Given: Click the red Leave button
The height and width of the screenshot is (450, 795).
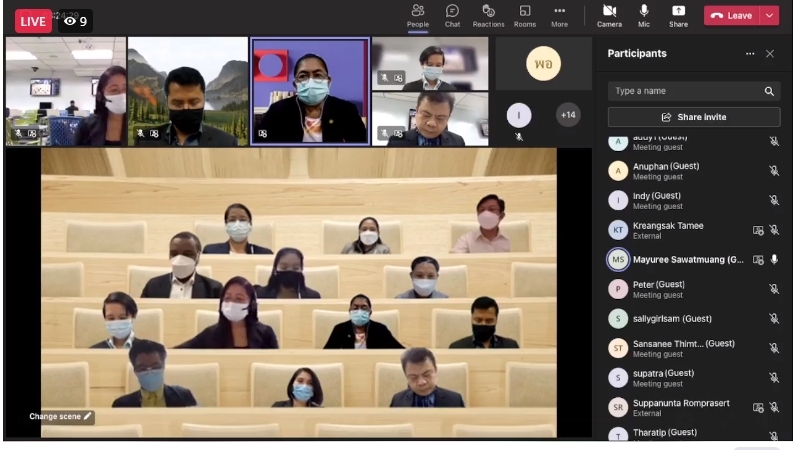Looking at the screenshot, I should [732, 16].
